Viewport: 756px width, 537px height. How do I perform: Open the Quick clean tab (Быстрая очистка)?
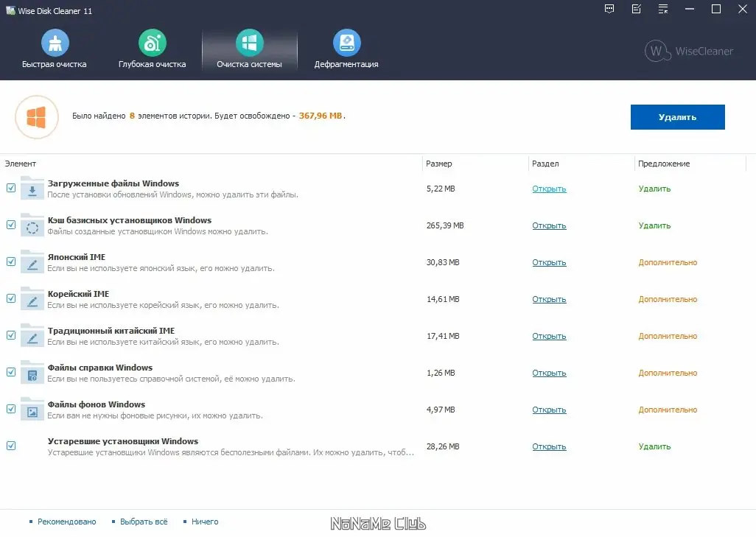(x=55, y=49)
